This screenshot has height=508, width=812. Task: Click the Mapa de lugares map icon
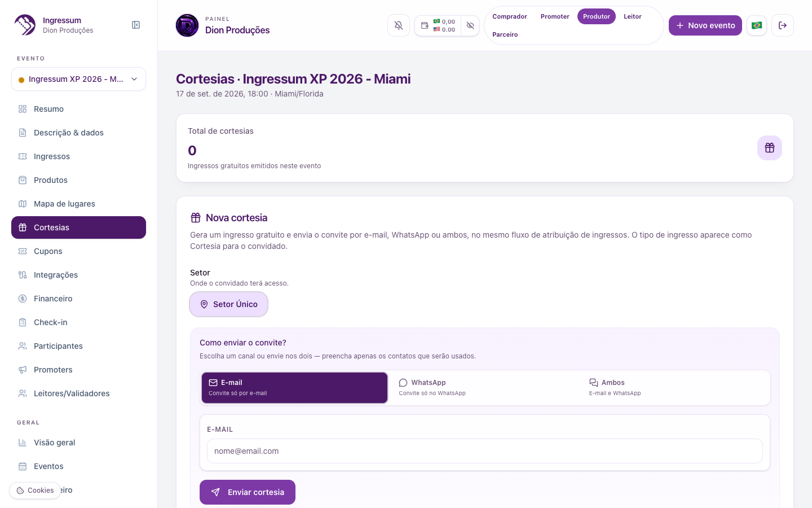pos(23,204)
